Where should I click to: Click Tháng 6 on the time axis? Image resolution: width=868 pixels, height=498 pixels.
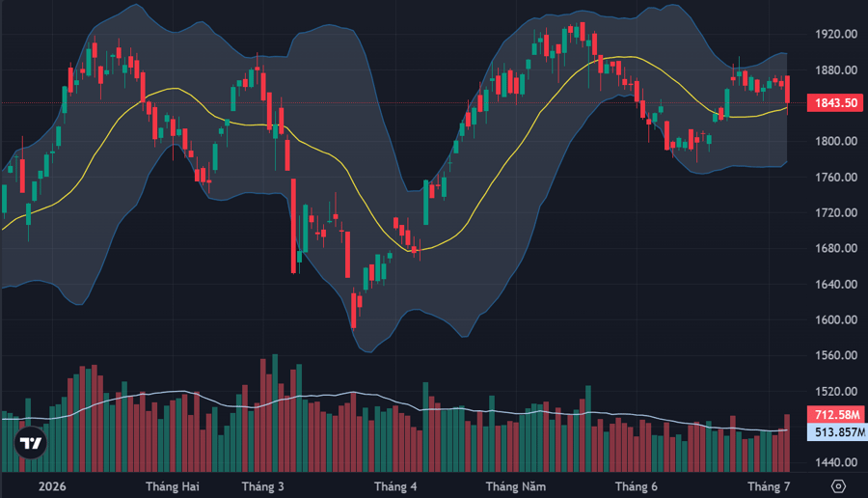637,486
